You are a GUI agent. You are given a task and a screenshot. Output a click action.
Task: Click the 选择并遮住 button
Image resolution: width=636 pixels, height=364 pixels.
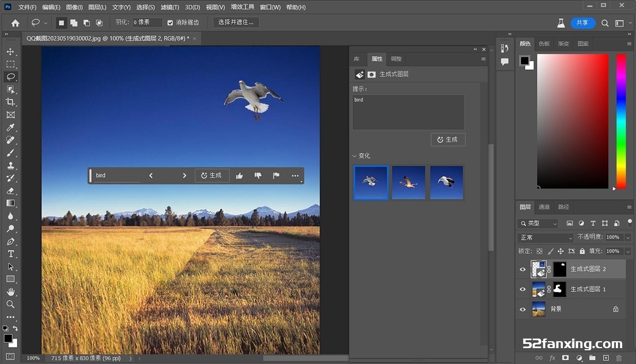point(236,22)
